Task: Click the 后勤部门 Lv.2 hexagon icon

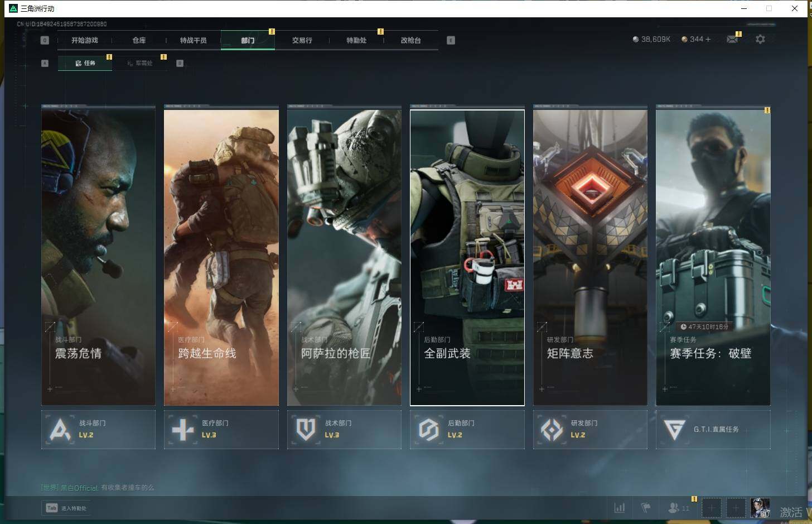Action: 429,430
